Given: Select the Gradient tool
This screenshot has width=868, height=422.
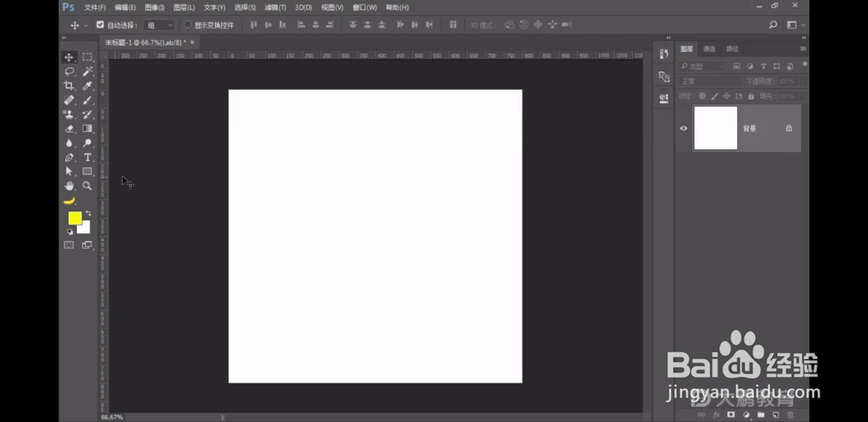Looking at the screenshot, I should click(87, 129).
